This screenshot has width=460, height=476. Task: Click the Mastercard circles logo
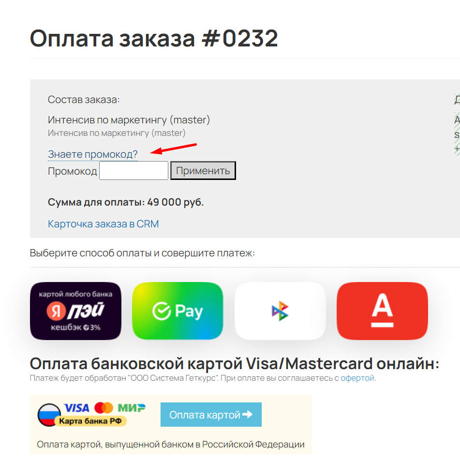pos(104,408)
